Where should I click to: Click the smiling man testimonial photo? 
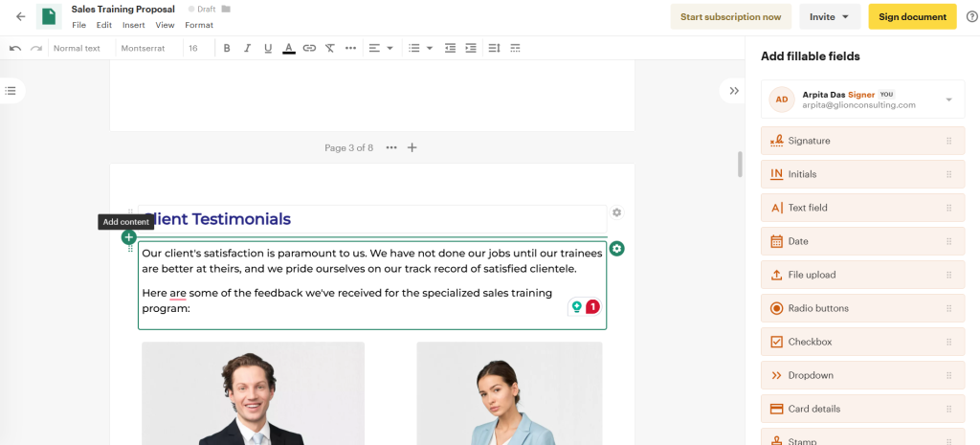pos(253,393)
